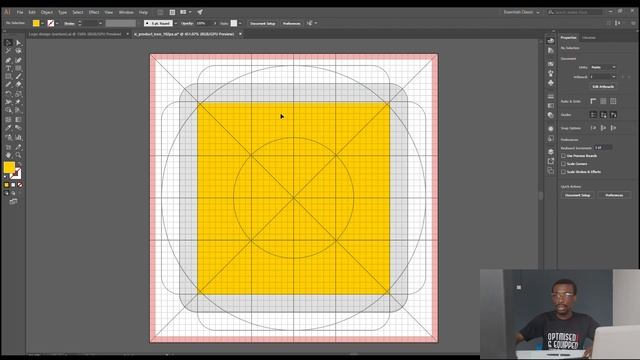Open the stroke weight dropdown

(100, 23)
